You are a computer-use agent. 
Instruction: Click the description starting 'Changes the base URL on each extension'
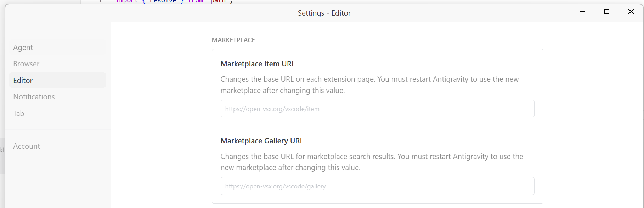click(369, 85)
